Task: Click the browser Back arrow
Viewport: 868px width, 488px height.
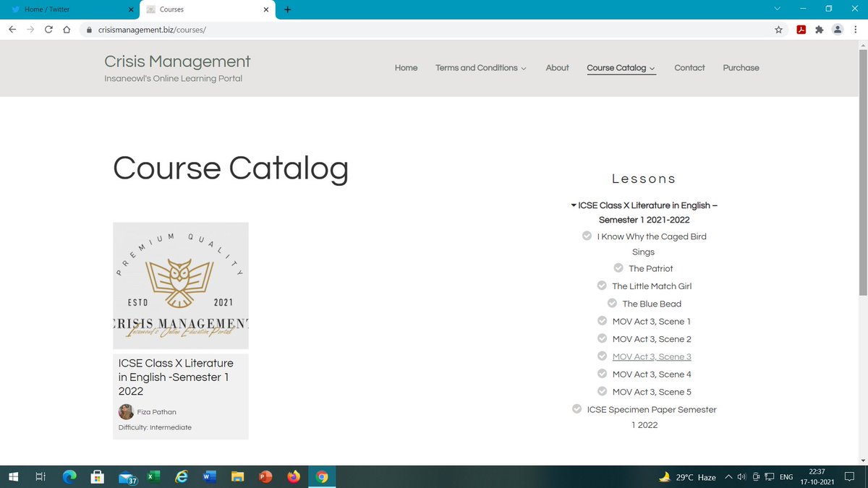Action: pyautogui.click(x=12, y=30)
